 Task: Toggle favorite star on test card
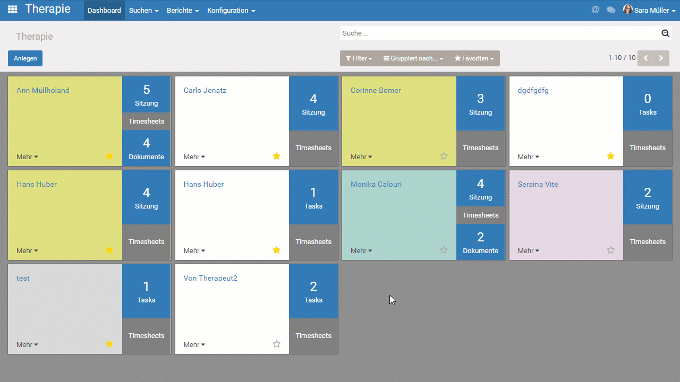(109, 344)
